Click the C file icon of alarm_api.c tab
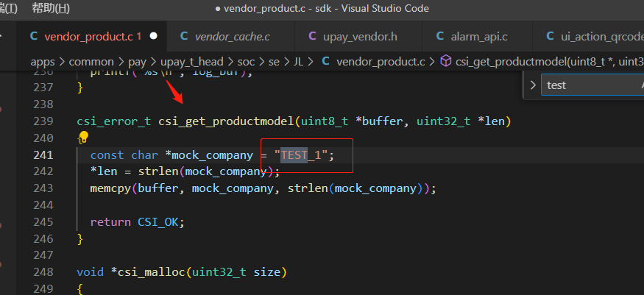The width and height of the screenshot is (644, 295). pyautogui.click(x=440, y=37)
